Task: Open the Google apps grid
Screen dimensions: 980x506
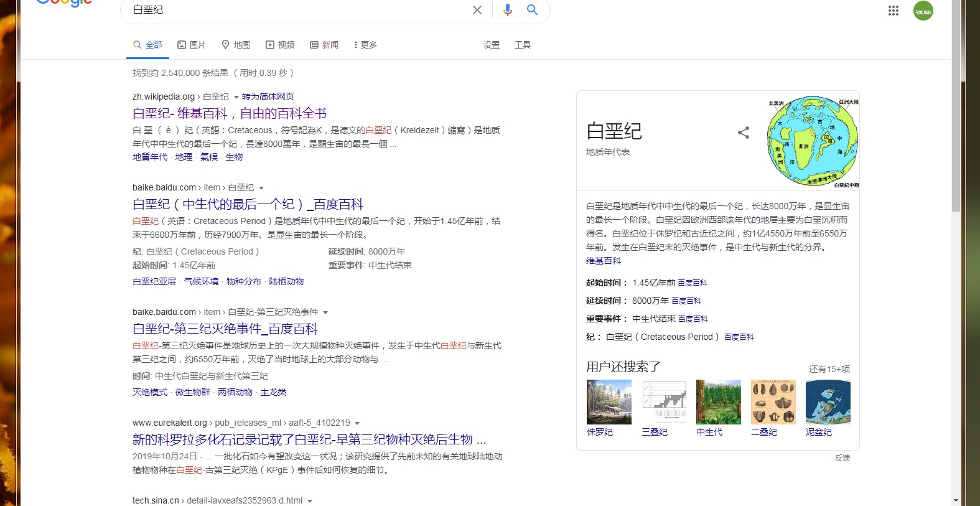Action: pos(894,11)
